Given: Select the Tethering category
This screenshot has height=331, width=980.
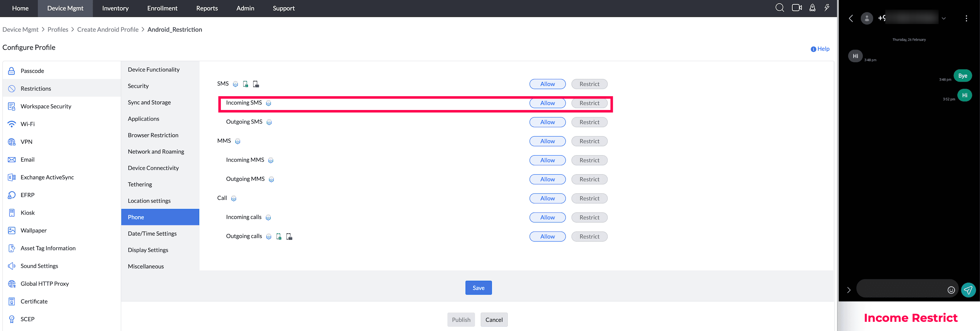Looking at the screenshot, I should point(160,184).
